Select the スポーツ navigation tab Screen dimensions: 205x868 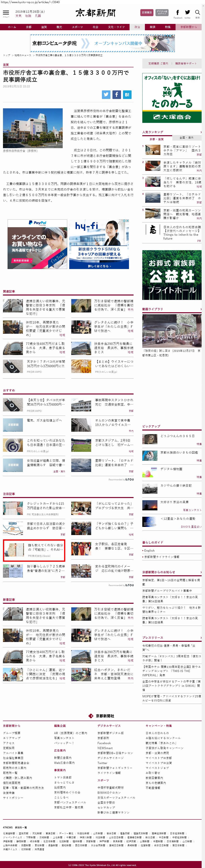[x=77, y=27]
